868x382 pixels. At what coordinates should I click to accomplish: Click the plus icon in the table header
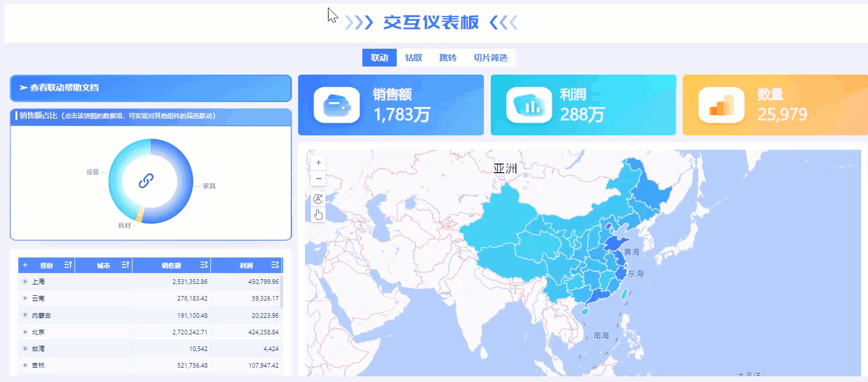tap(24, 264)
